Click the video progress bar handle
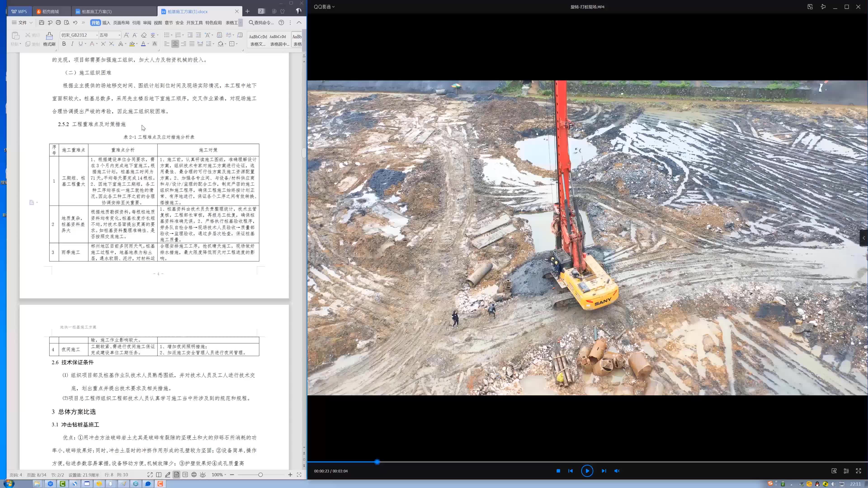This screenshot has width=868, height=488. (377, 462)
